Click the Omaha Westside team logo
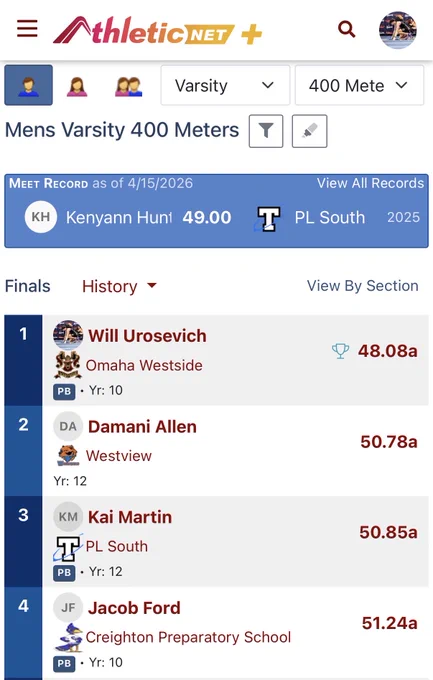The image size is (433, 680). [x=68, y=365]
